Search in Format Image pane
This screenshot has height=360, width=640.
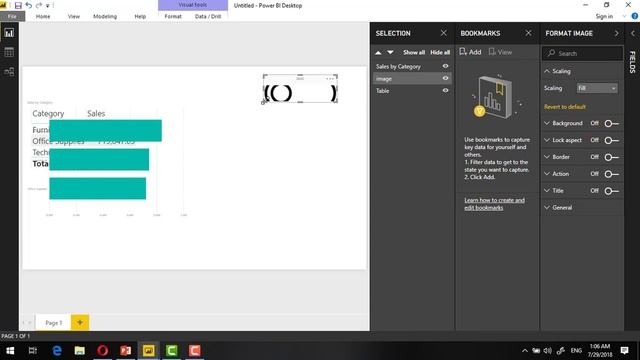pyautogui.click(x=582, y=53)
